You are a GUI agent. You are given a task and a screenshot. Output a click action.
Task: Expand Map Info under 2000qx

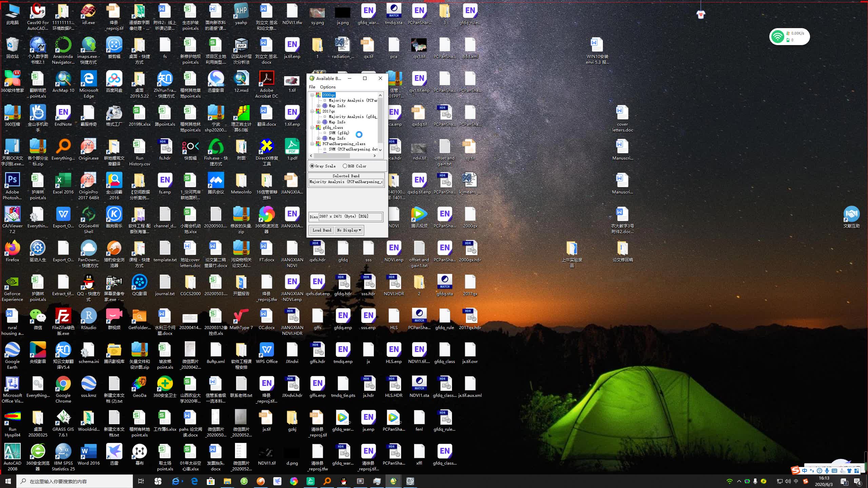point(318,106)
